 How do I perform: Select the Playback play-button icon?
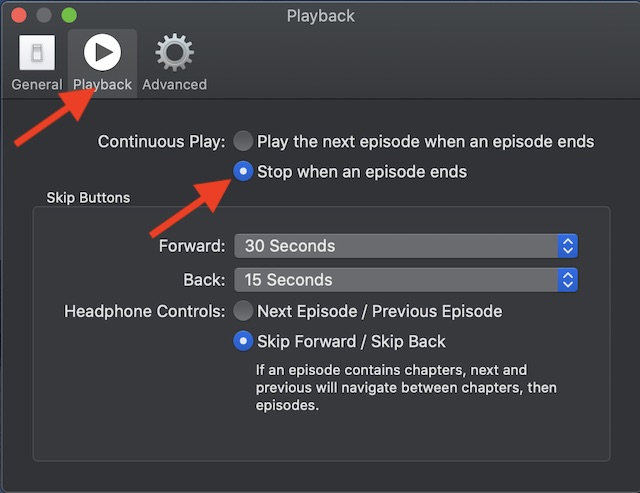101,52
